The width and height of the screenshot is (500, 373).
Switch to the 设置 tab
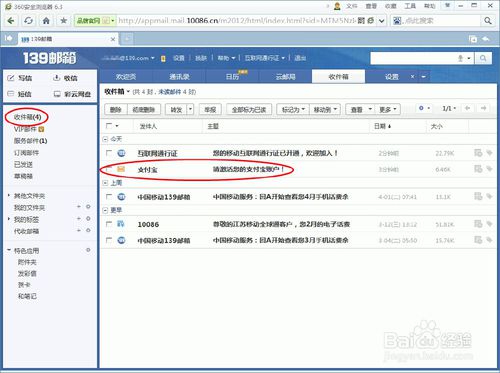(x=391, y=77)
